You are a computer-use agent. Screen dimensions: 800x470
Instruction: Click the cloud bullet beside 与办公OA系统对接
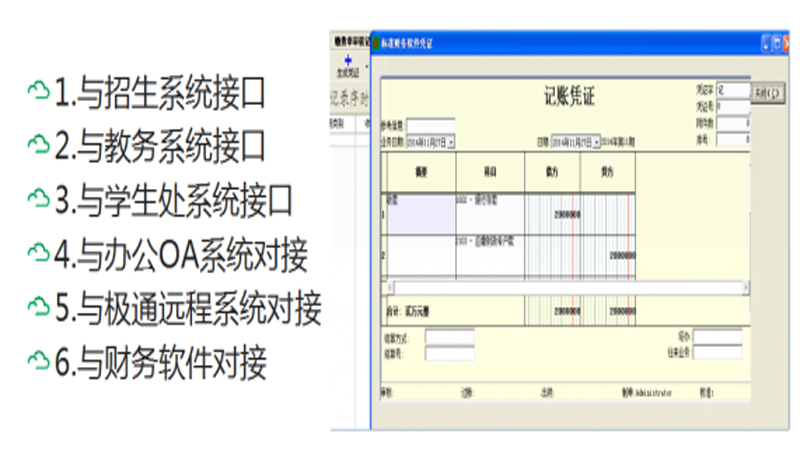tap(39, 254)
